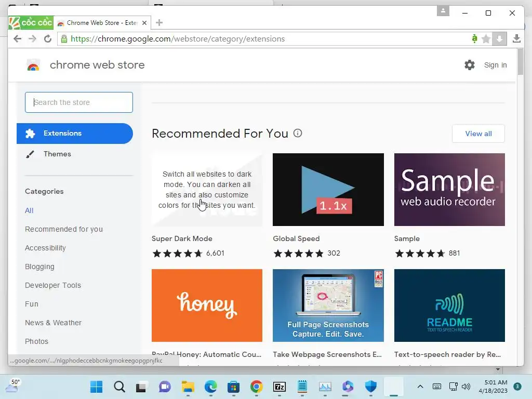Open the Fun category
This screenshot has height=399, width=532.
coord(32,304)
